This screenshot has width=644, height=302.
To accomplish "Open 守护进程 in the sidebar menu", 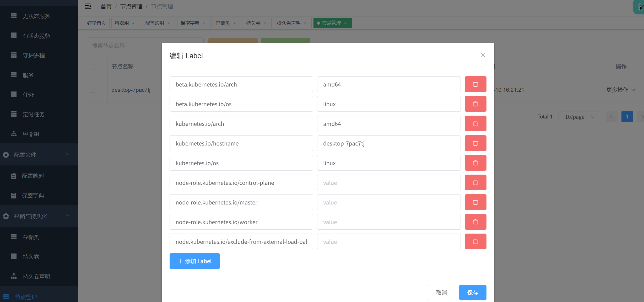I will coord(34,55).
